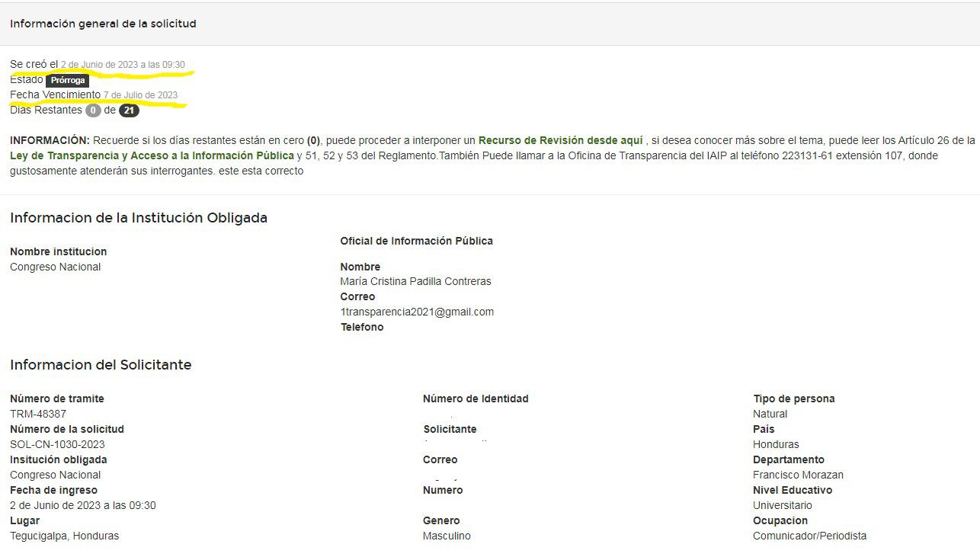Select the Tegucigalpa, Honduras location text

(x=64, y=536)
